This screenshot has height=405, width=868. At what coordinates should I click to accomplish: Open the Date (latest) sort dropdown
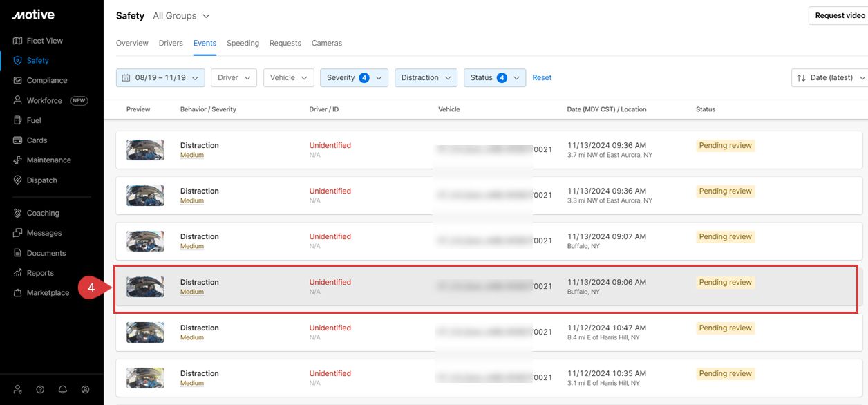829,78
